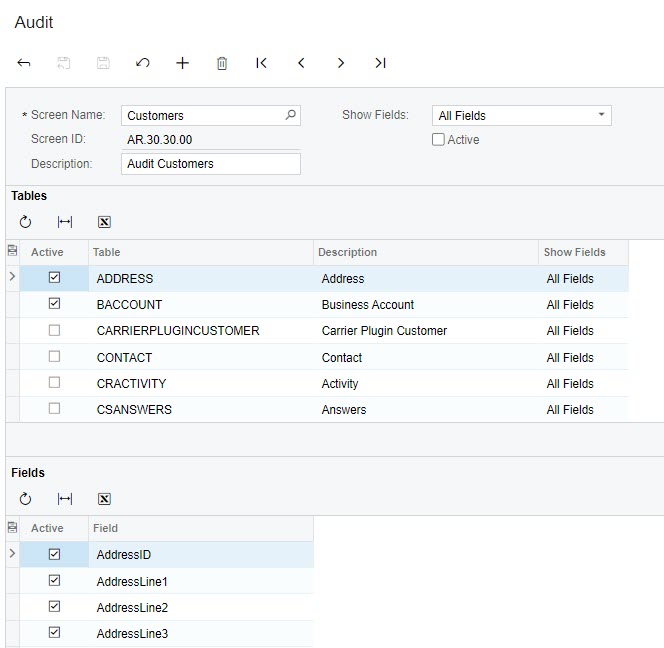Uncheck Active for AddressLine3 field
Viewport: 664px width, 648px height.
point(54,632)
